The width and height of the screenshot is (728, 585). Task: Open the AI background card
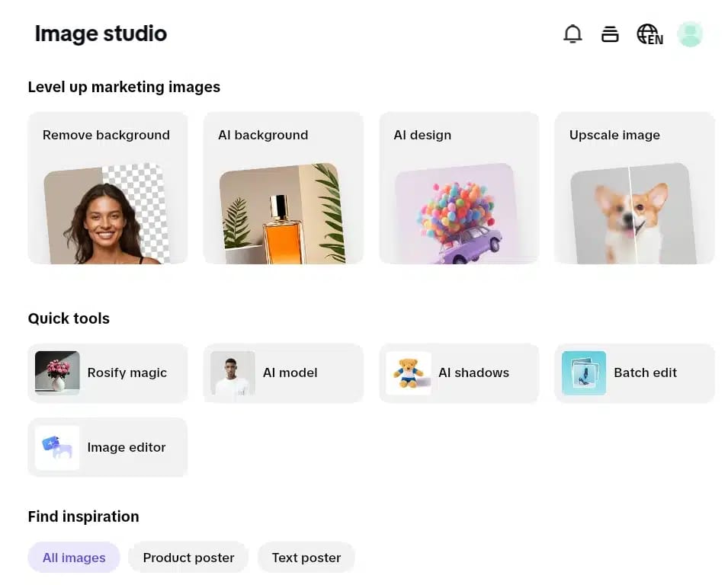(284, 188)
